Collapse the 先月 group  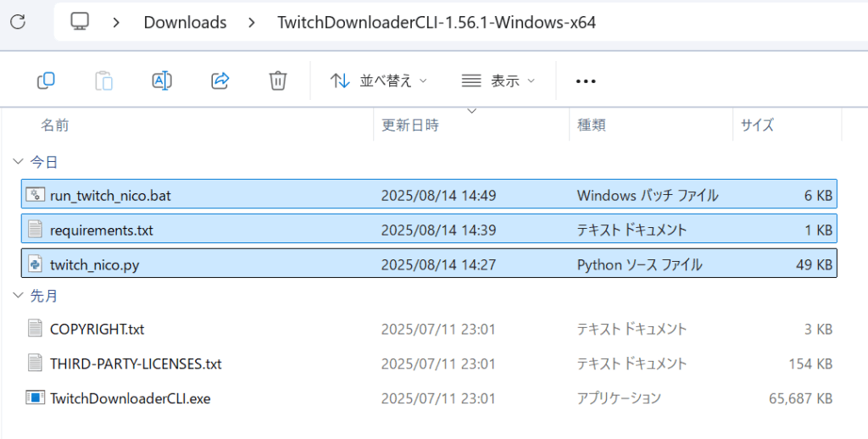click(x=19, y=296)
